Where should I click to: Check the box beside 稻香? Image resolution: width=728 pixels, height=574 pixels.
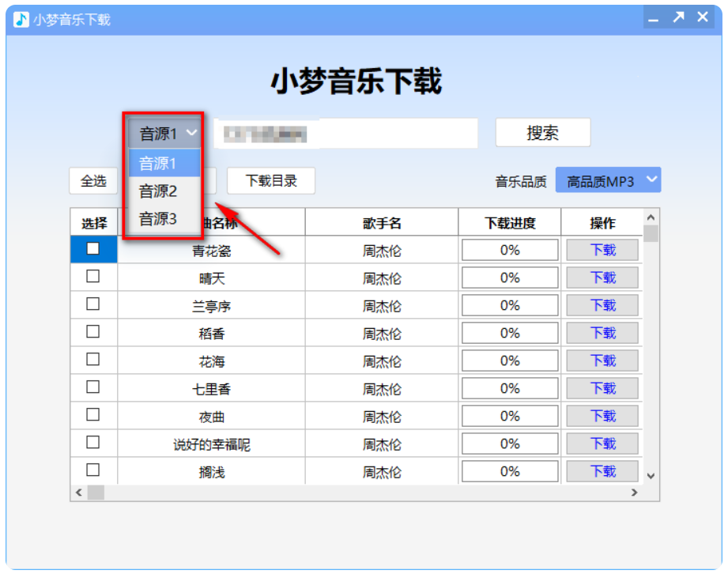coord(93,332)
